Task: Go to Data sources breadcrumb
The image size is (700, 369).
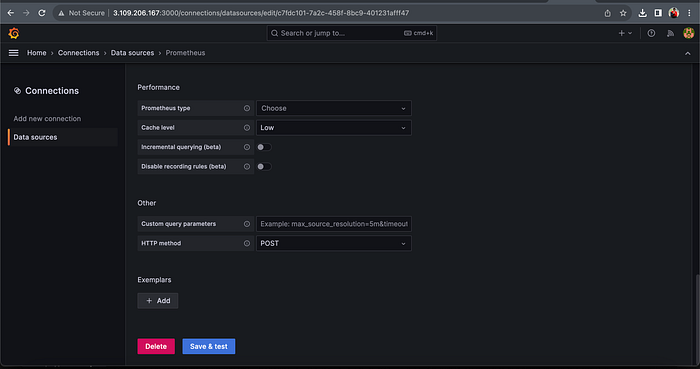Action: pos(132,53)
